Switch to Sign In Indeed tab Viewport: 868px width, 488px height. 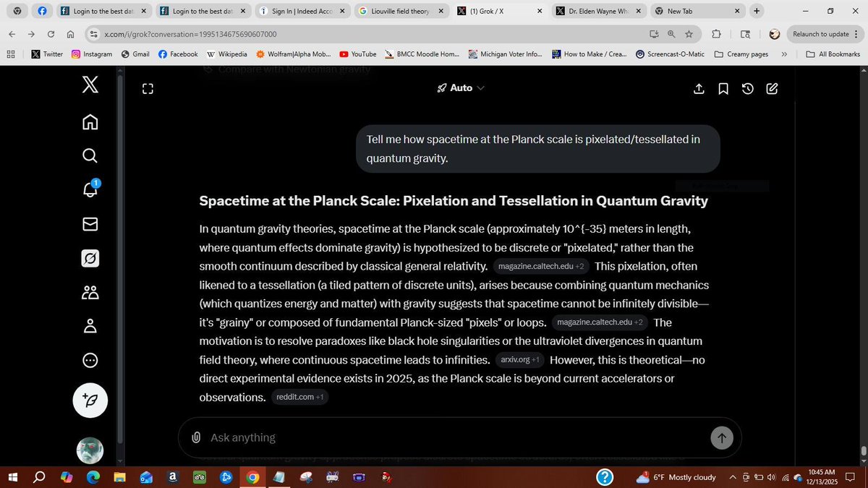click(x=302, y=12)
